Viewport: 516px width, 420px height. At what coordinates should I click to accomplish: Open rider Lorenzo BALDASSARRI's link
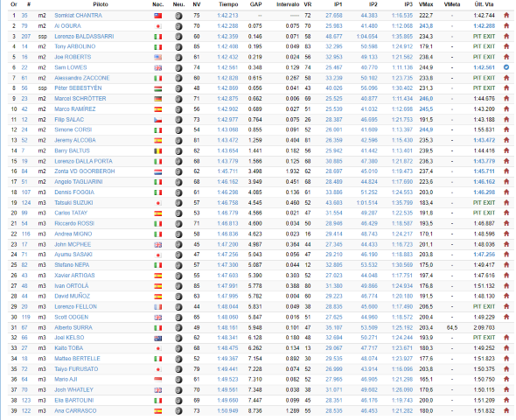point(84,37)
